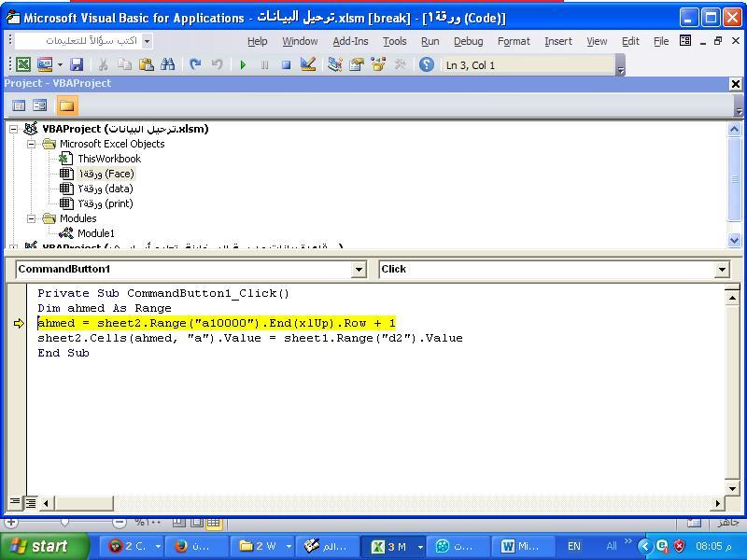747x560 pixels.
Task: Click the code window horizontal scroll right arrow
Action: pyautogui.click(x=717, y=503)
